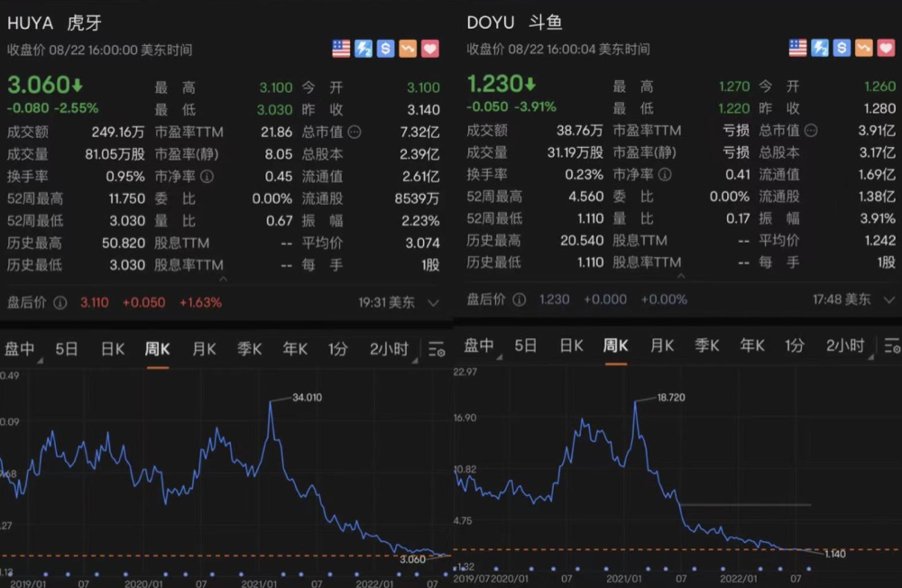Expand DOYU after-hours price chevron
Screen dimensions: 902x588
point(889,300)
